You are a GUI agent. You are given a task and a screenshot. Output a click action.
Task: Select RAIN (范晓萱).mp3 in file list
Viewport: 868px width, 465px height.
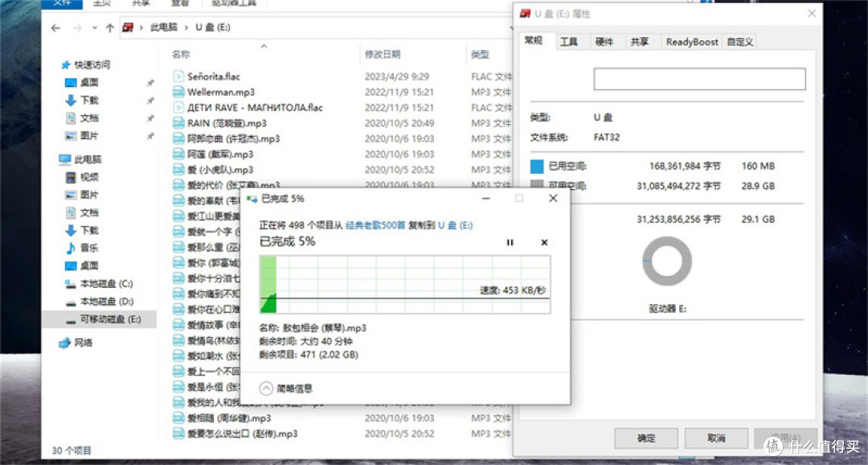point(227,123)
